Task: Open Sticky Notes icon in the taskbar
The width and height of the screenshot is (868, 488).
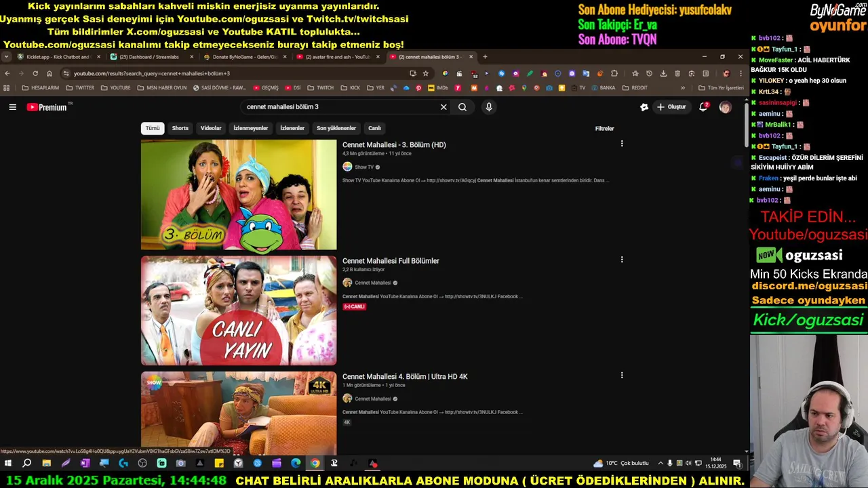Action: click(219, 464)
